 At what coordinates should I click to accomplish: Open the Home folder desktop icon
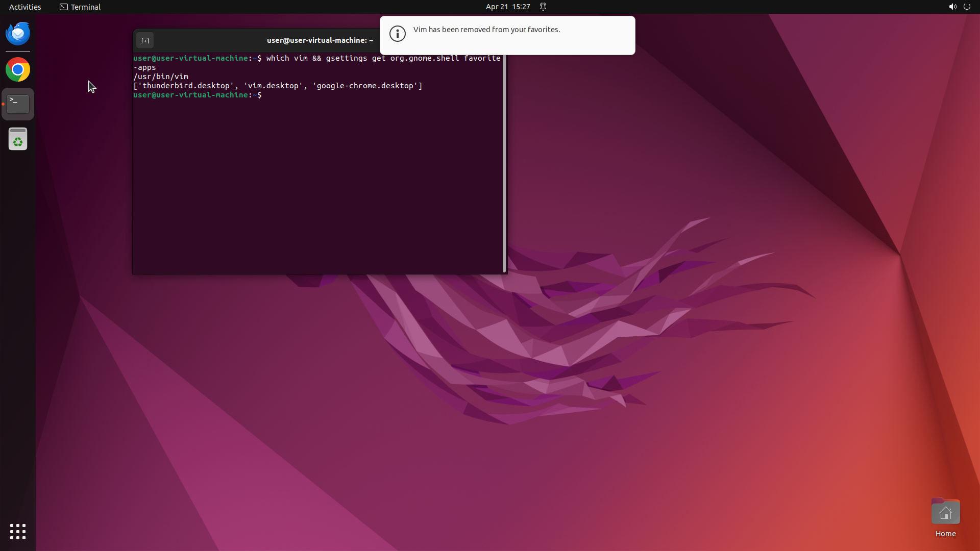(945, 512)
